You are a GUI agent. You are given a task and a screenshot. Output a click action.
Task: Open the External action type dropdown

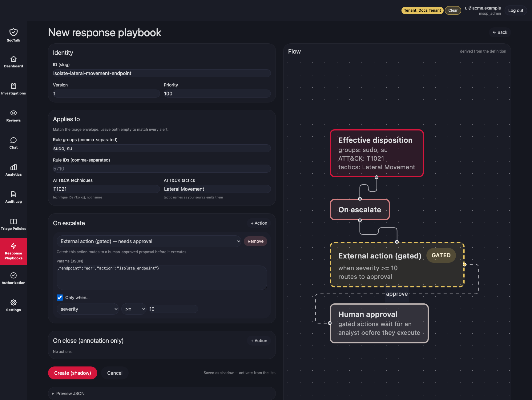[x=149, y=241]
